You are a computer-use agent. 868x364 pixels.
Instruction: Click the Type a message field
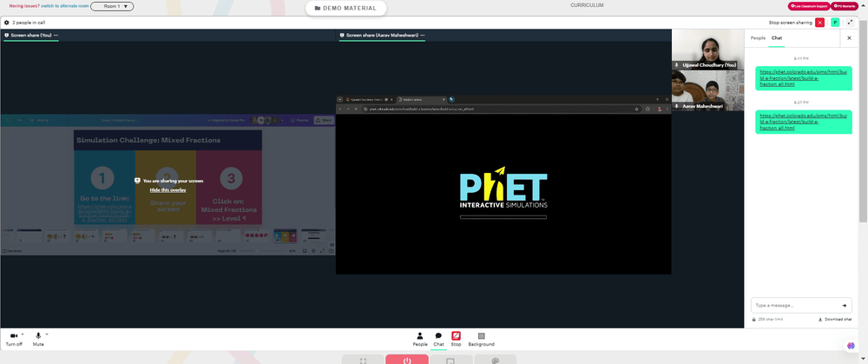coord(793,305)
